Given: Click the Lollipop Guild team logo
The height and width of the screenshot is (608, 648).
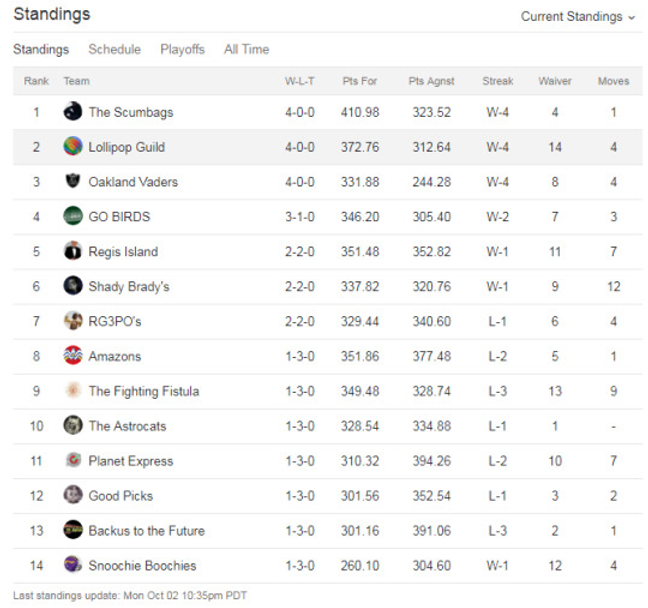Looking at the screenshot, I should [73, 147].
